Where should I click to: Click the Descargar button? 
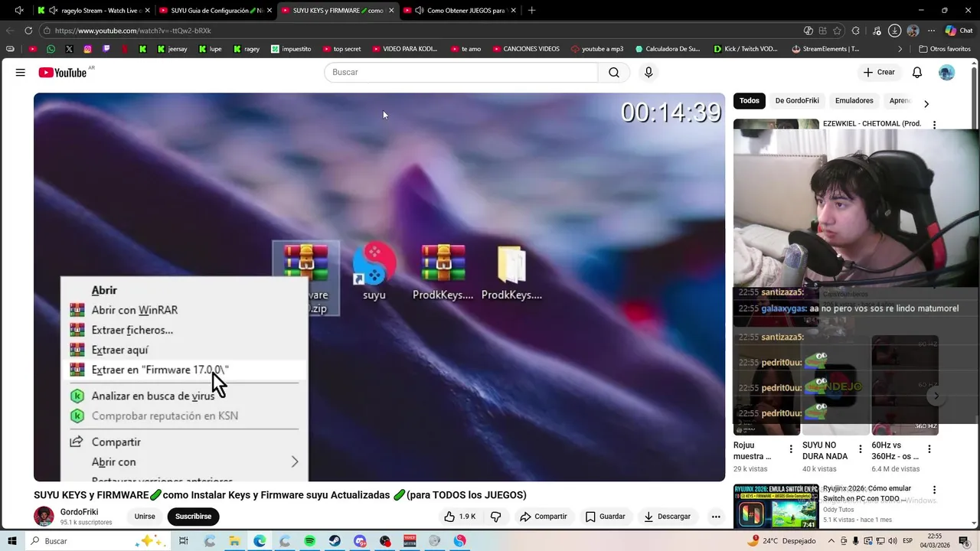pyautogui.click(x=667, y=517)
